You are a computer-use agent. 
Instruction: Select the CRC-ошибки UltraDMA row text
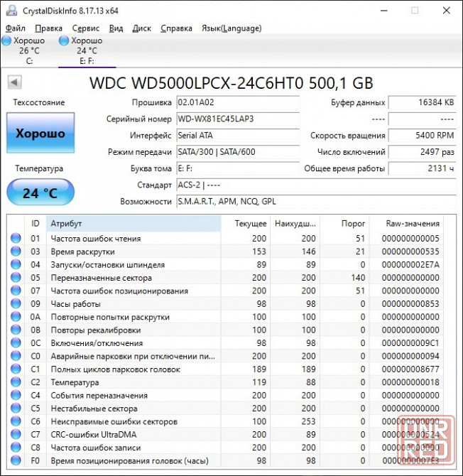(x=94, y=435)
